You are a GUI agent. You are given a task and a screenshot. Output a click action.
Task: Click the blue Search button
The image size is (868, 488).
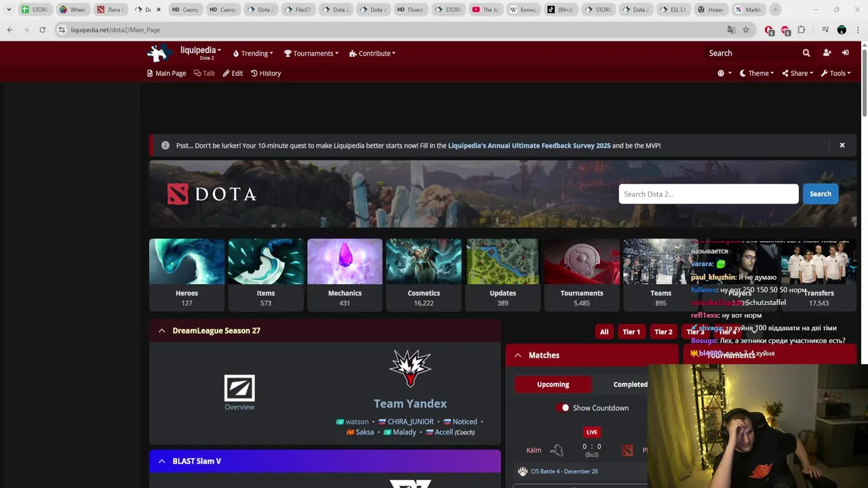[820, 194]
